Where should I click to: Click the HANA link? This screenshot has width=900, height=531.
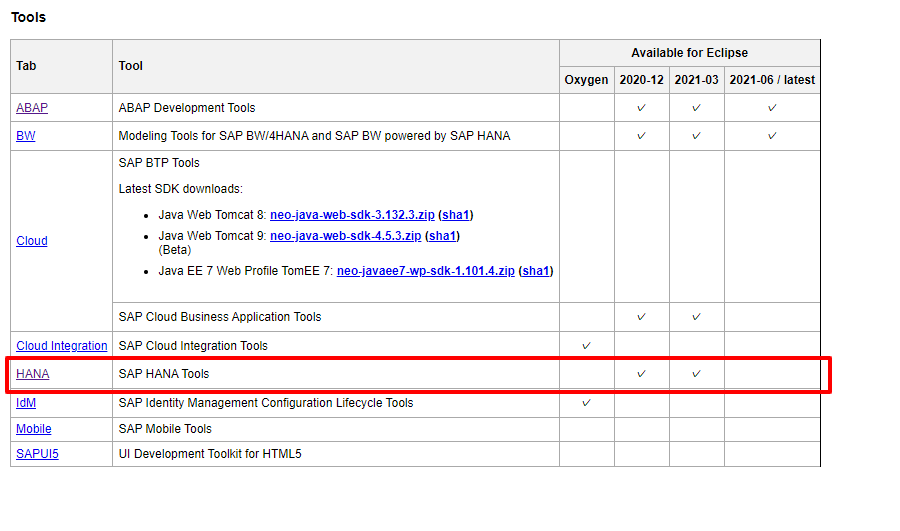point(32,374)
